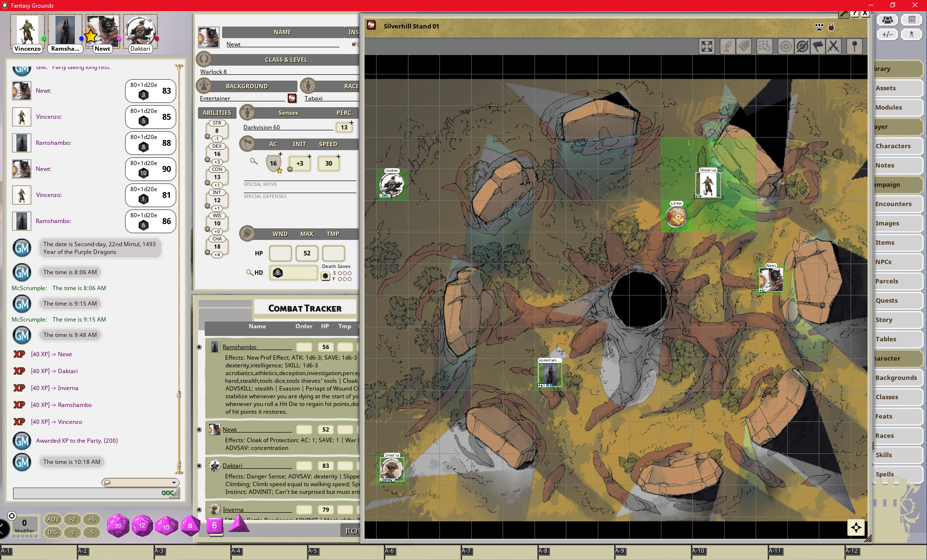Image resolution: width=927 pixels, height=560 pixels.
Task: Open the Story sidebar button
Action: click(x=898, y=320)
